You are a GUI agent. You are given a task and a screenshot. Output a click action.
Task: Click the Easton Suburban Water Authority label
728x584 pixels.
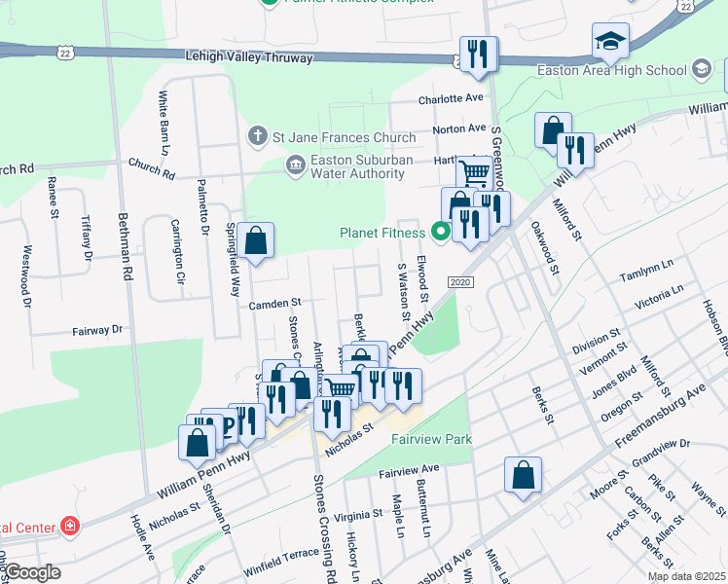362,166
